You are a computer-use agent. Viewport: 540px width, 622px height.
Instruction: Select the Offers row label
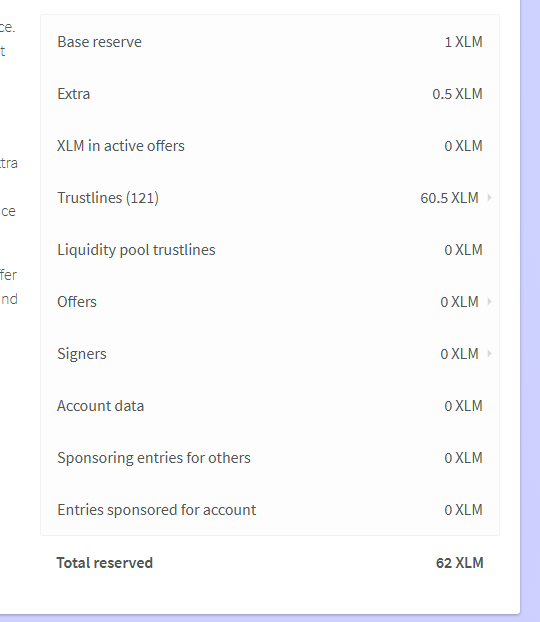[x=77, y=302]
